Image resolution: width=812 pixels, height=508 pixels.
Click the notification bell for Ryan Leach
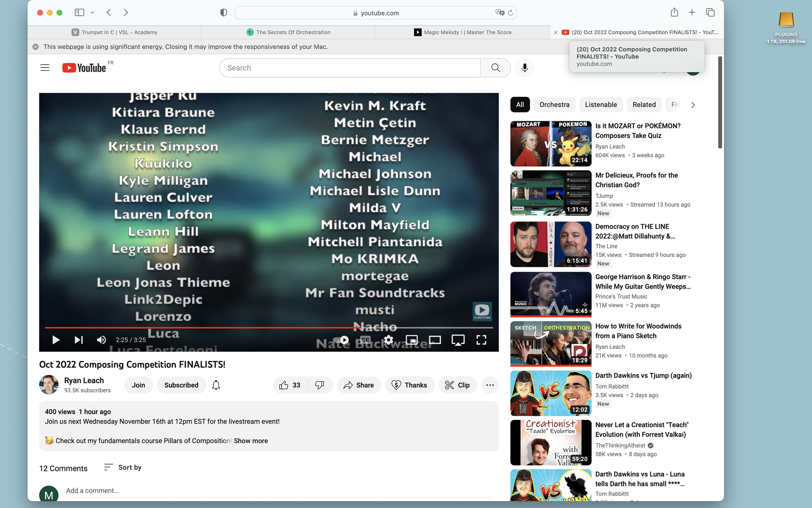pyautogui.click(x=216, y=385)
